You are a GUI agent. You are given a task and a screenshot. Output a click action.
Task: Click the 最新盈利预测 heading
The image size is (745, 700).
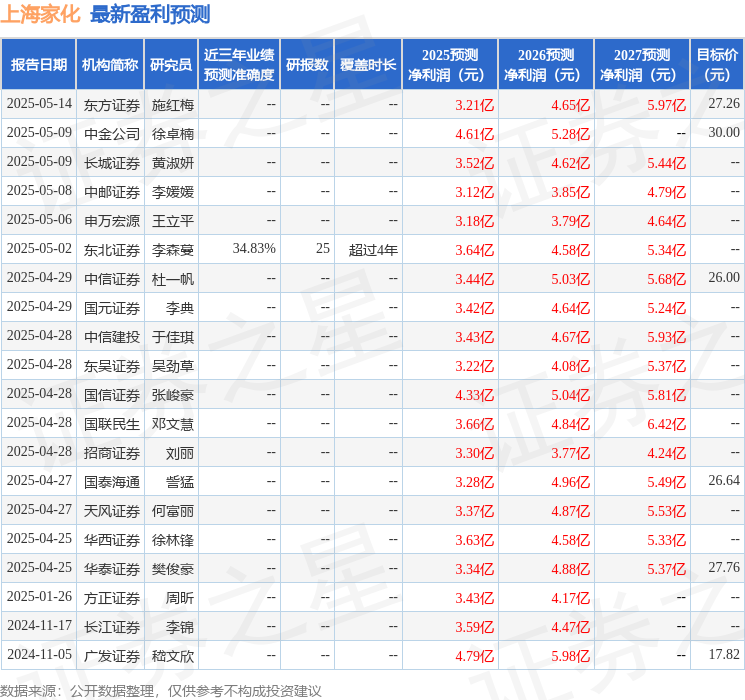click(150, 14)
